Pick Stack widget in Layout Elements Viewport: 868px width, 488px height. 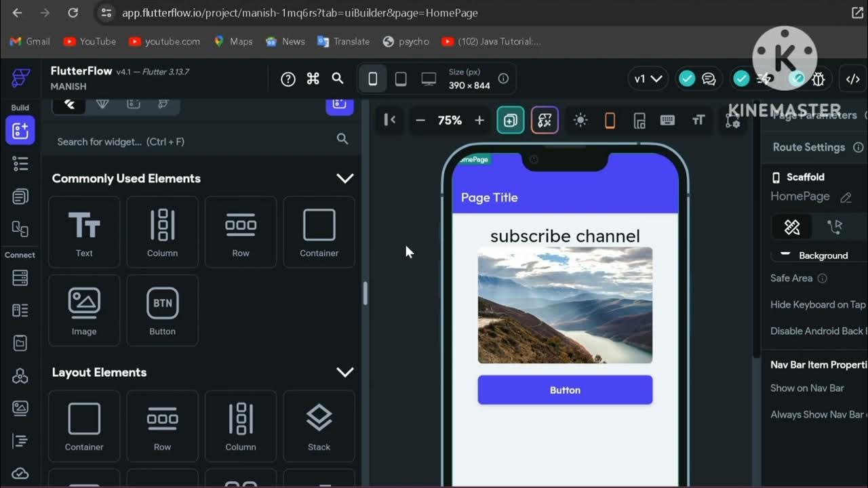tap(319, 426)
